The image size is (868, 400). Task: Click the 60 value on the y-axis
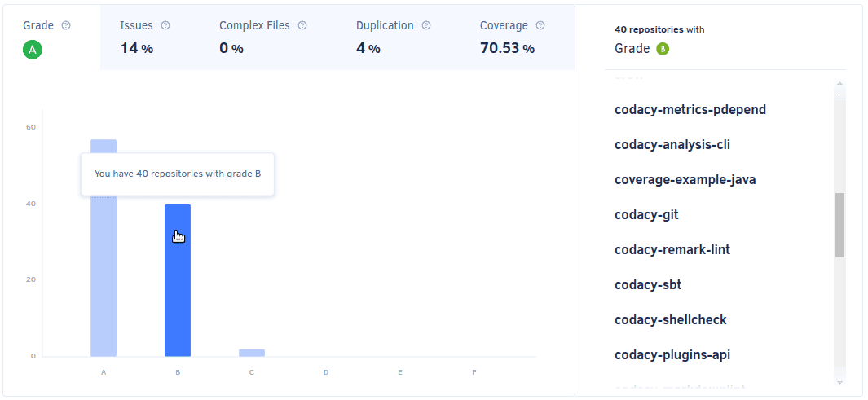[x=31, y=127]
